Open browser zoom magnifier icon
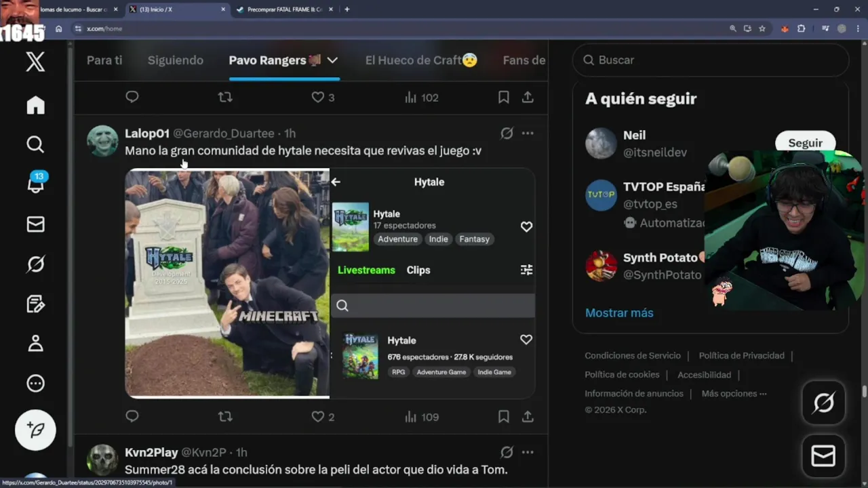The height and width of the screenshot is (488, 868). click(732, 28)
